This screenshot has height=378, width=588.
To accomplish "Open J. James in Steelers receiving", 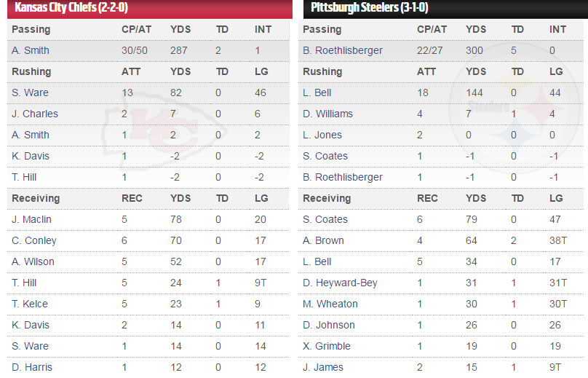I will (x=323, y=367).
